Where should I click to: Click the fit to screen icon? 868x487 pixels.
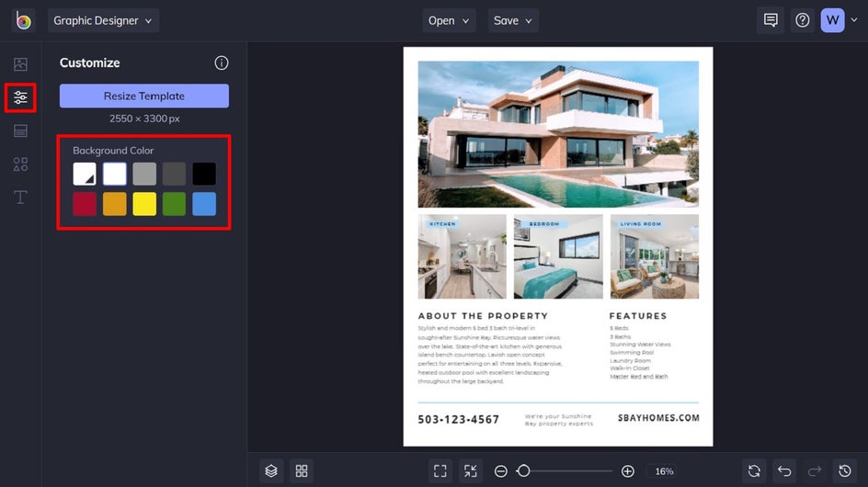pos(440,470)
